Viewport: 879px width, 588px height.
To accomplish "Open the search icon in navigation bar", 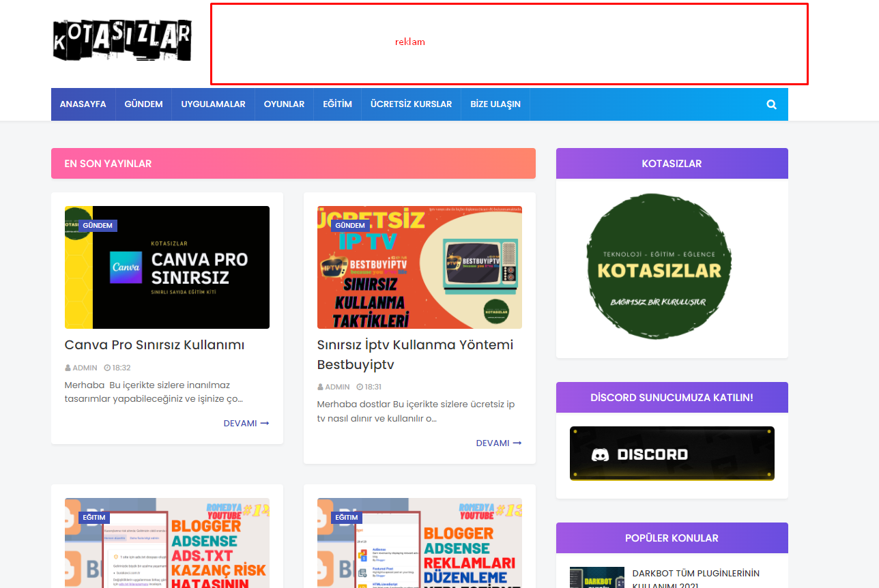I will [x=771, y=104].
